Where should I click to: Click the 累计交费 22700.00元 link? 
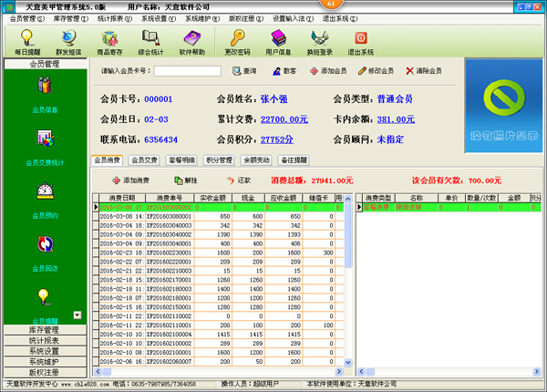coord(284,119)
